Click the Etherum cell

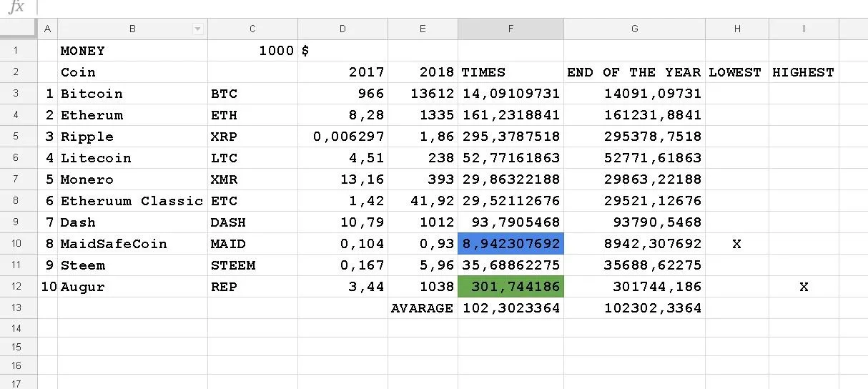[x=133, y=115]
